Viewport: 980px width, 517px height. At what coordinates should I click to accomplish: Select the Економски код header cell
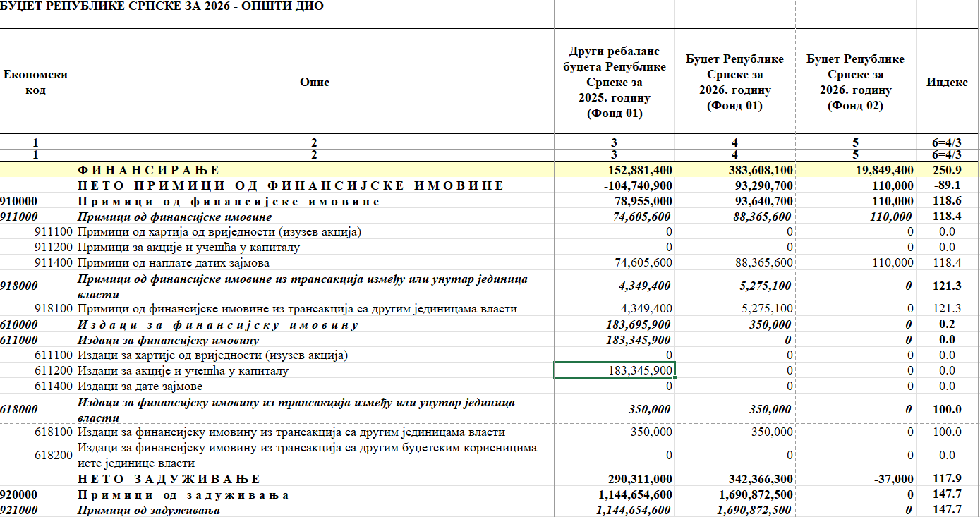(x=36, y=82)
